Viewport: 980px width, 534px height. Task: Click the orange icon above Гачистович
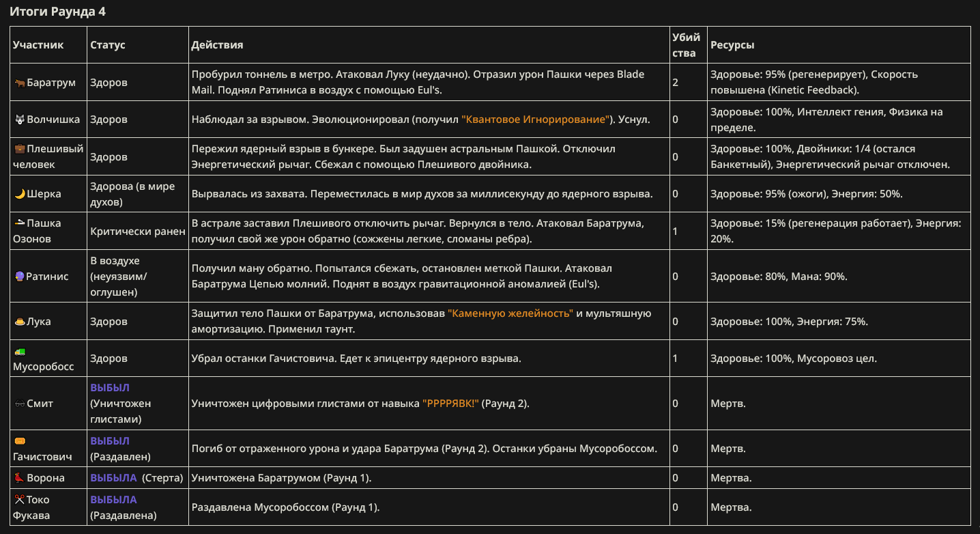19,441
